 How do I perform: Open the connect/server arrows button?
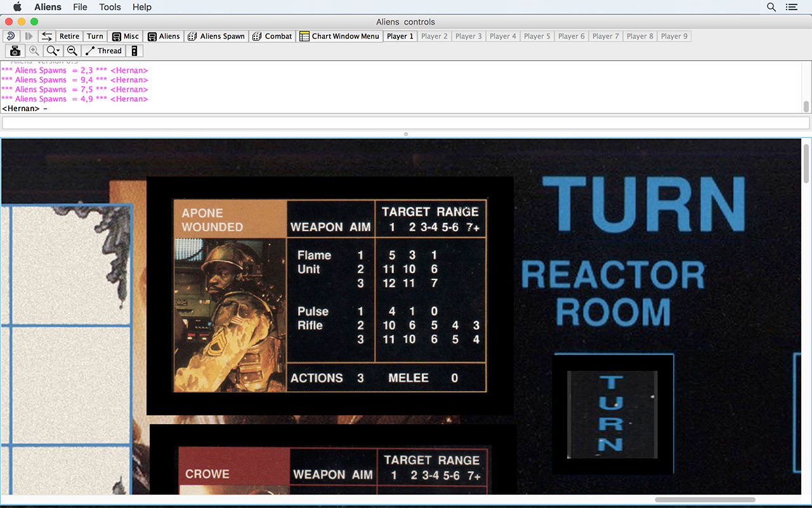[x=47, y=36]
